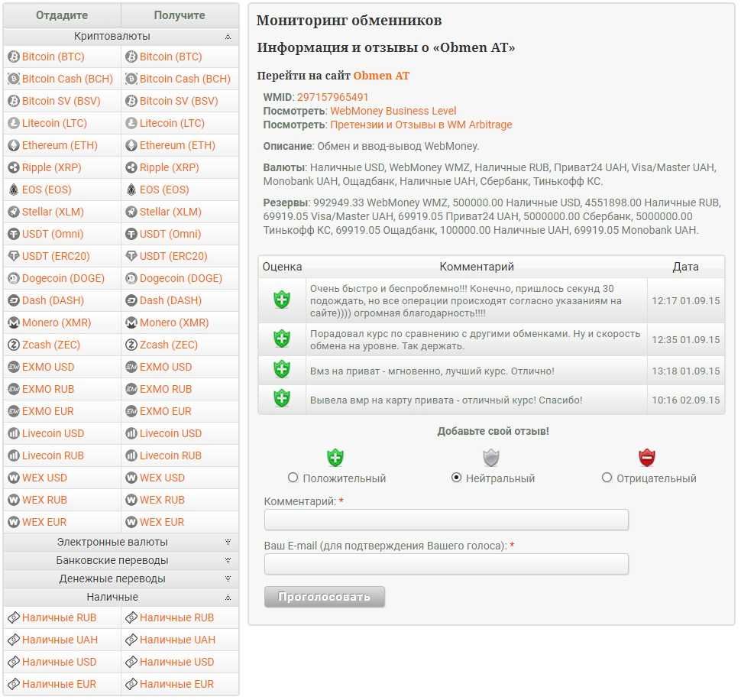Screen dimensions: 741x700
Task: Click the Проголосовать button
Action: click(x=324, y=597)
